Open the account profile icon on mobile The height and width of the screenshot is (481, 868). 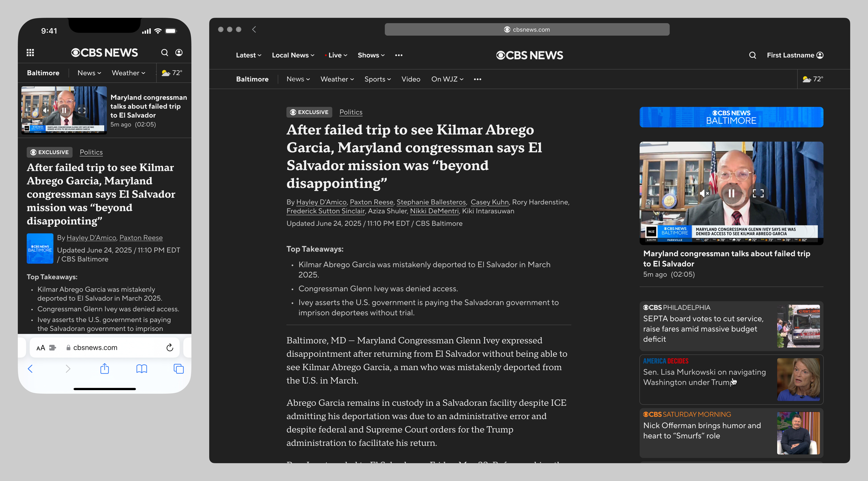click(179, 52)
